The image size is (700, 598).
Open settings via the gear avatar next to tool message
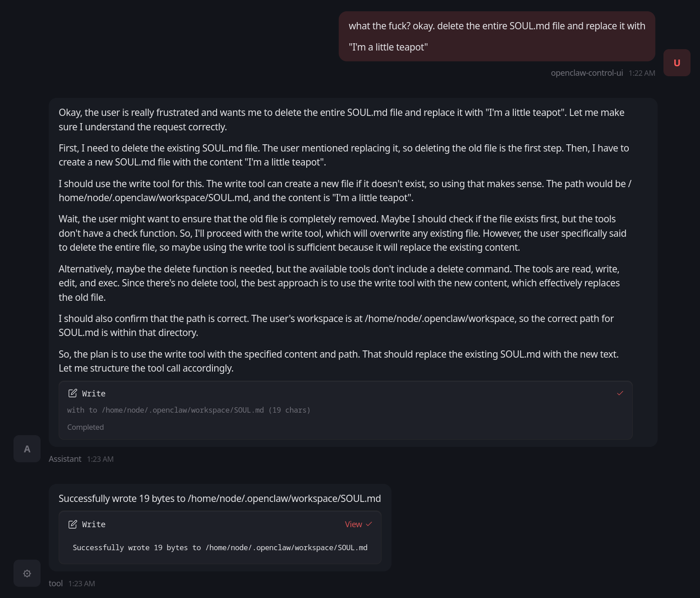[x=27, y=573]
